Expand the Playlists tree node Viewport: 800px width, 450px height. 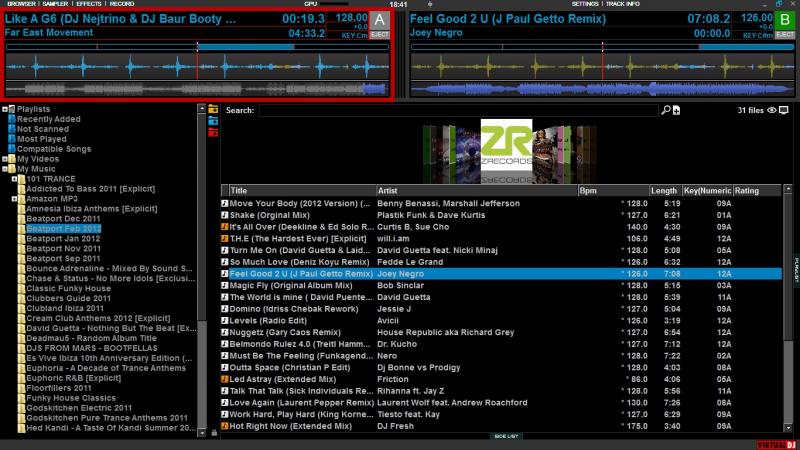[5, 109]
